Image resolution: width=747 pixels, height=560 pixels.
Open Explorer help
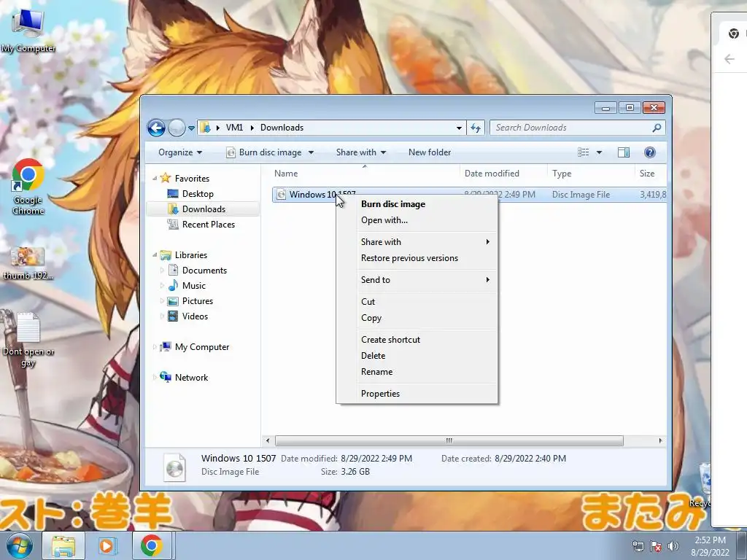(x=650, y=152)
